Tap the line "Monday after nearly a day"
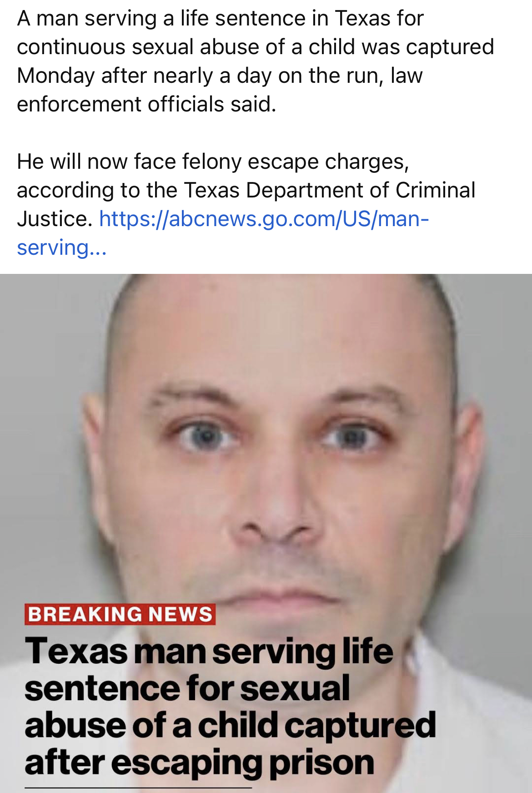The image size is (532, 793). click(x=220, y=76)
